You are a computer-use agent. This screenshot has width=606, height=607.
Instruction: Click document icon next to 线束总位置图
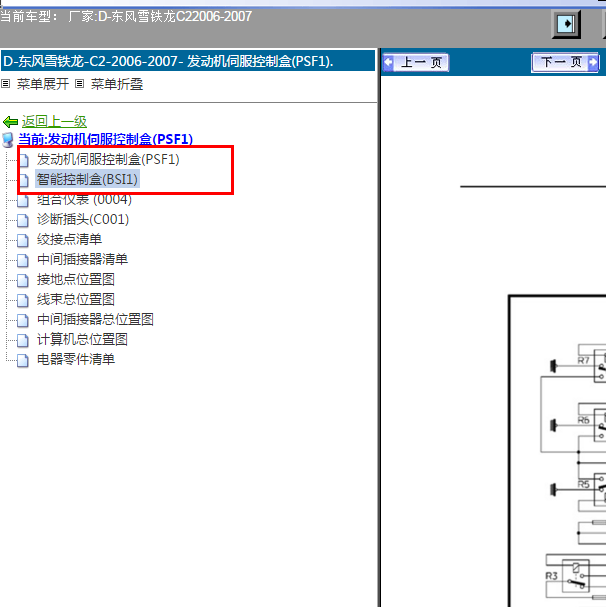pos(23,300)
